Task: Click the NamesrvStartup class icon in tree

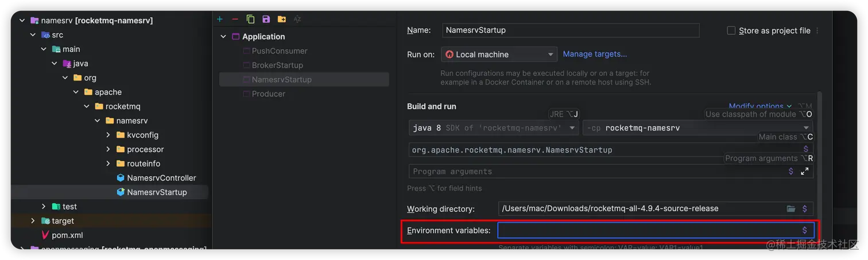Action: (x=121, y=192)
